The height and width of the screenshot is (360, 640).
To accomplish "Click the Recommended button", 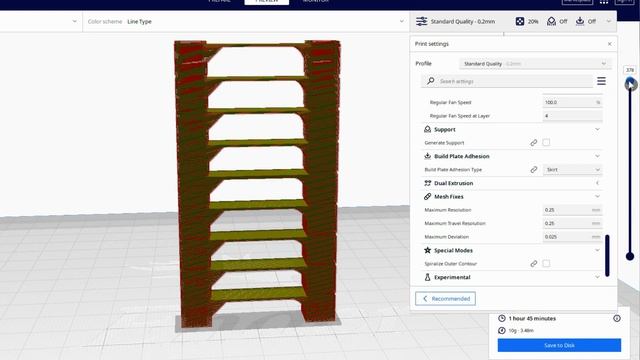I will [445, 298].
